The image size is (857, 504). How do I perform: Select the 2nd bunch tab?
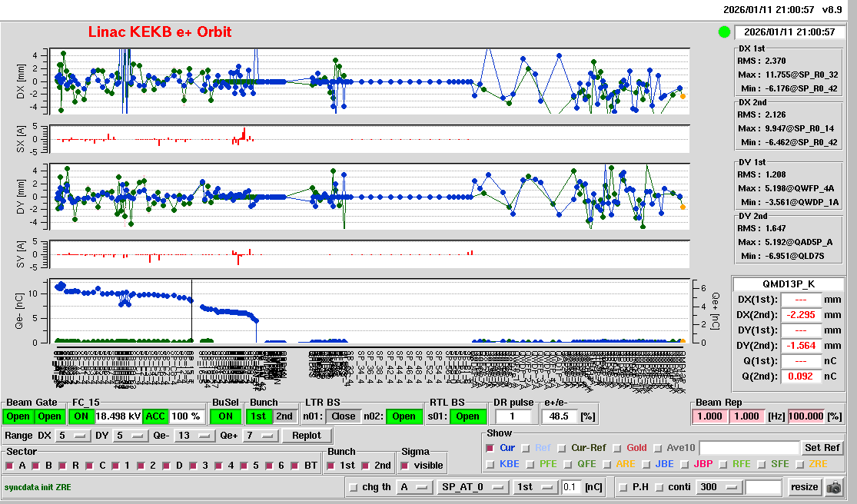(x=284, y=416)
